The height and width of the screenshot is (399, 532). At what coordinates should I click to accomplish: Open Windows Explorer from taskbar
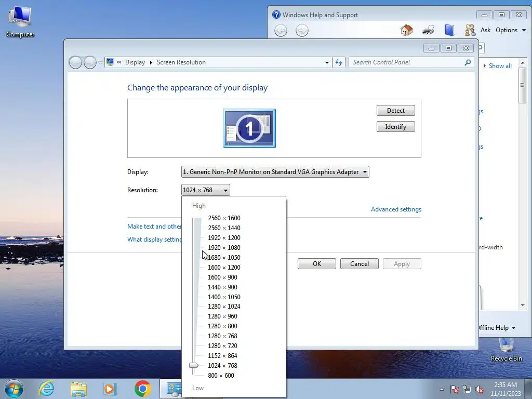[78, 389]
